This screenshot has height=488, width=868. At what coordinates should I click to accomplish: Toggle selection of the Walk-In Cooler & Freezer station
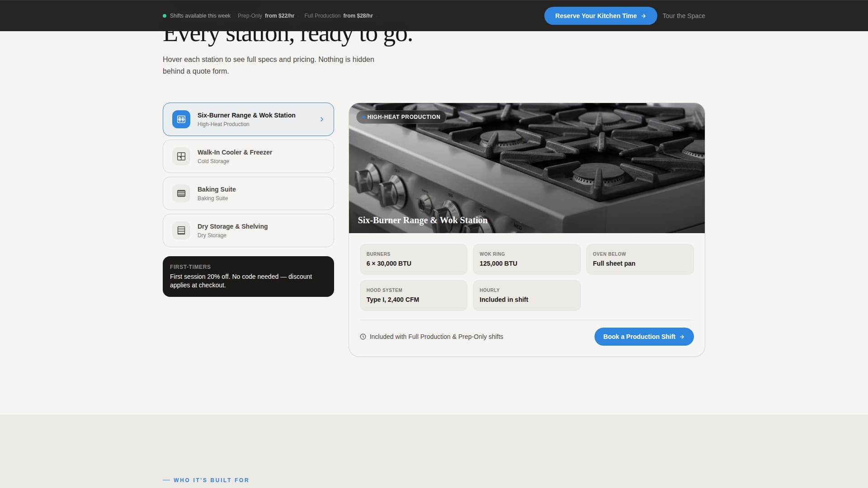(x=248, y=156)
